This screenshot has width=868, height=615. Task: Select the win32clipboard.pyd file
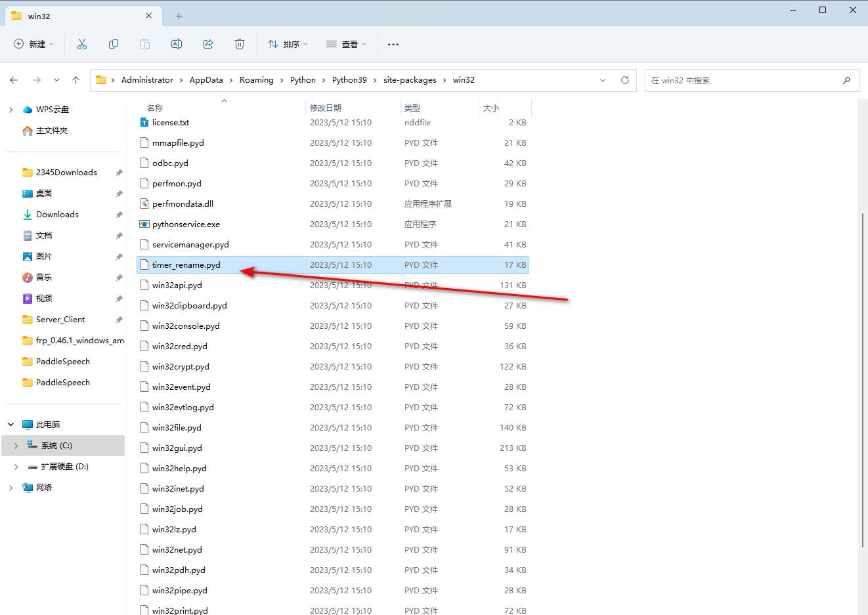click(x=333, y=306)
